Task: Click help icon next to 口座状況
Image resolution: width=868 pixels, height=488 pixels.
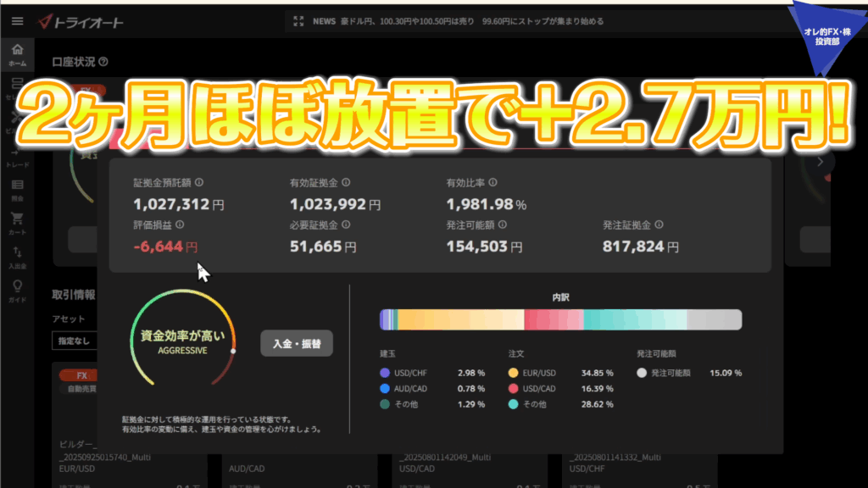Action: (103, 62)
